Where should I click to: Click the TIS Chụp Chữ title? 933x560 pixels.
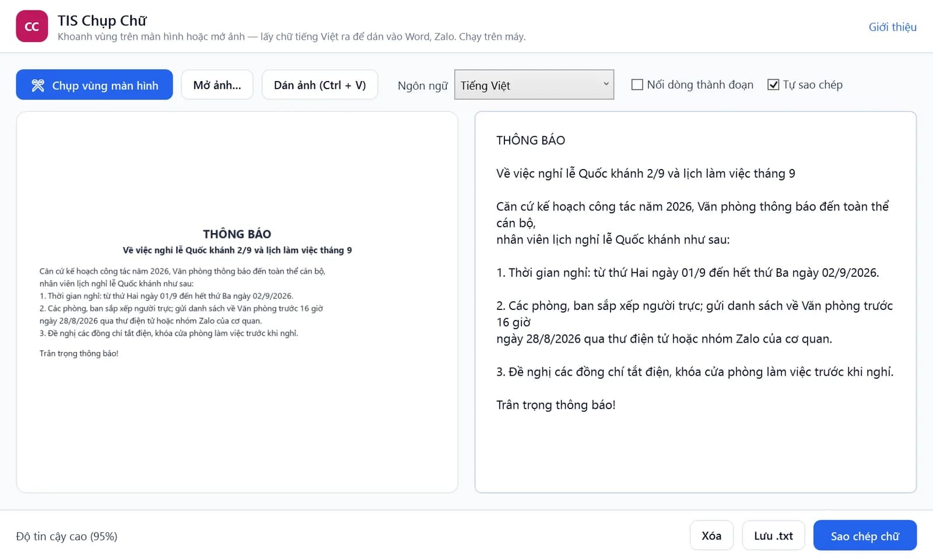pyautogui.click(x=102, y=20)
